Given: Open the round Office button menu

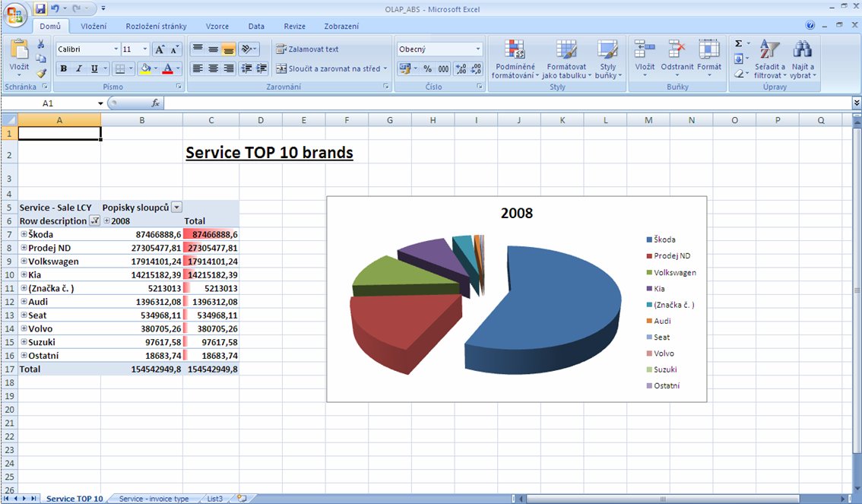Looking at the screenshot, I should tap(15, 15).
